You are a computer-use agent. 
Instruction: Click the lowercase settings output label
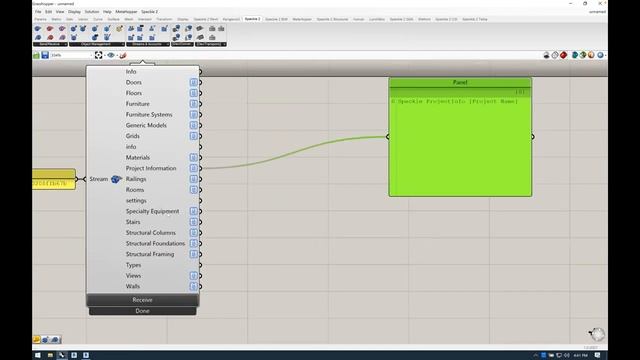[136, 201]
